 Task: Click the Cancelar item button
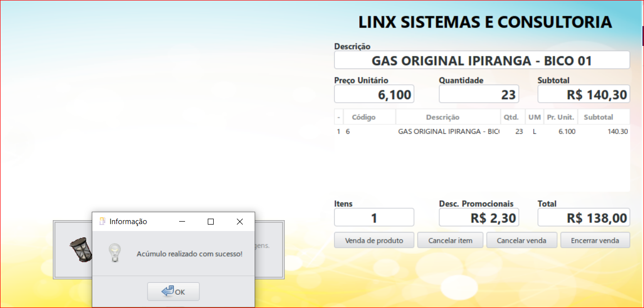point(450,240)
